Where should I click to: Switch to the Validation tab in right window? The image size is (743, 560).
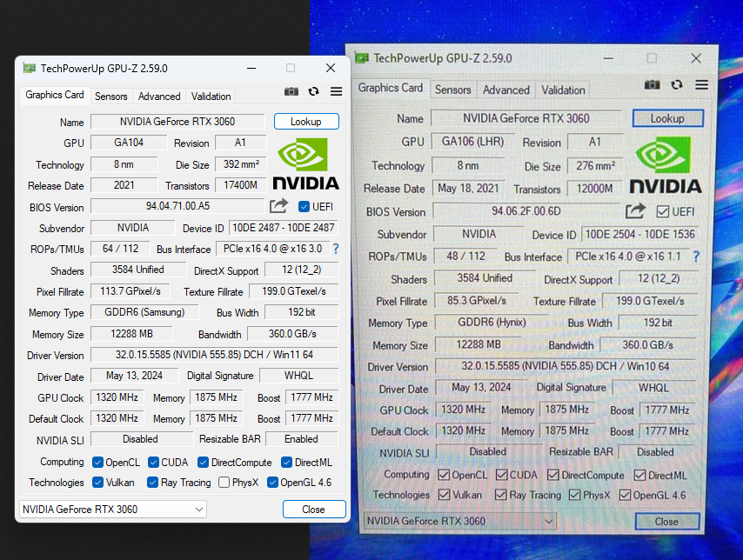pos(564,90)
